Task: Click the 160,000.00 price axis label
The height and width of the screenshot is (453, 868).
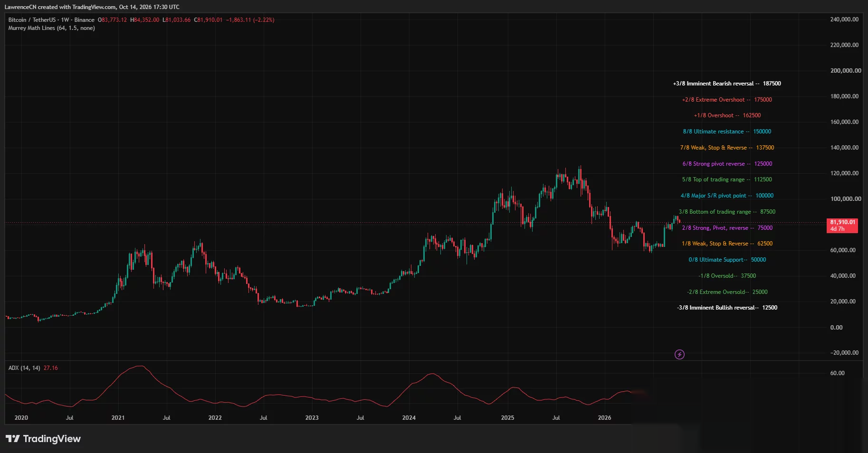Action: tap(844, 122)
